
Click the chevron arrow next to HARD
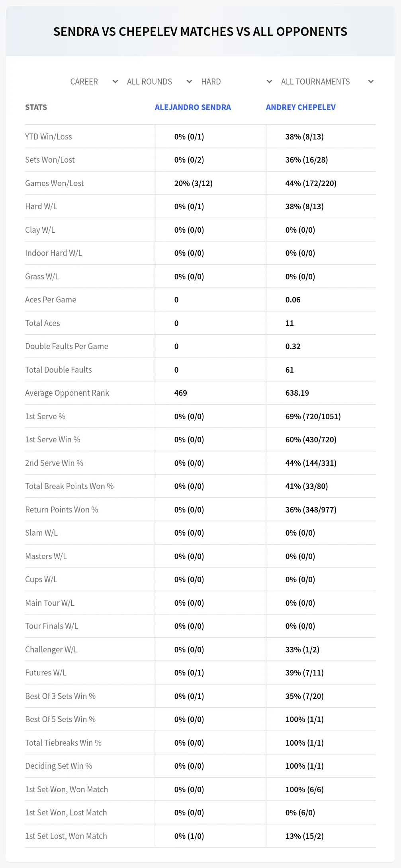point(269,82)
